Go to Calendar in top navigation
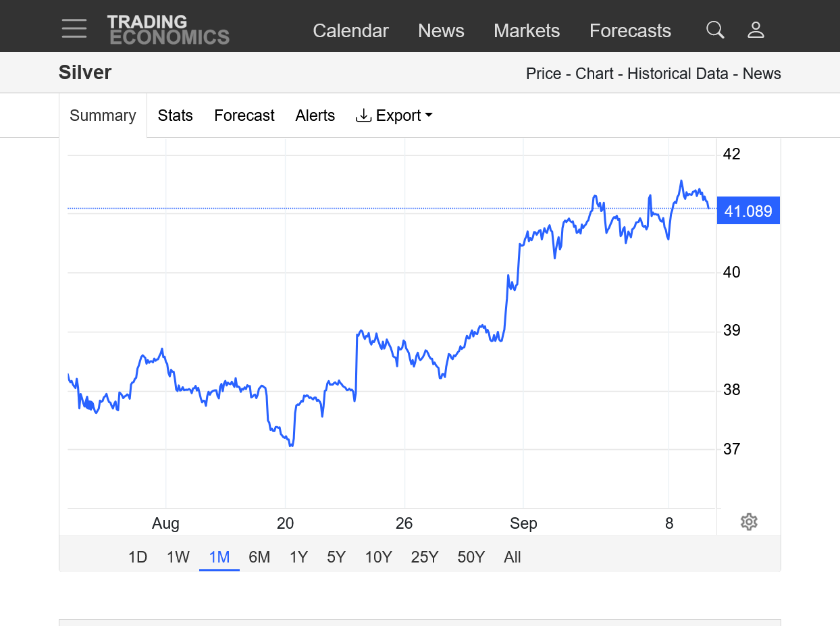Screen dimensions: 840x626 350,30
